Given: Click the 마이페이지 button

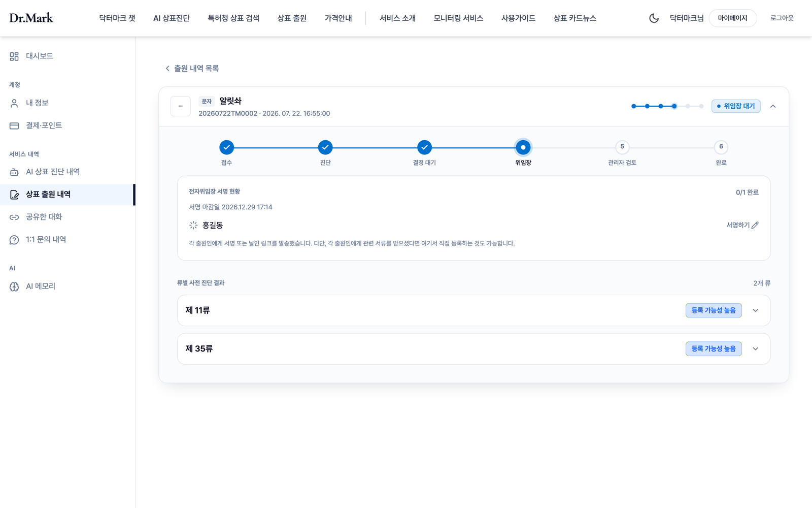Looking at the screenshot, I should [x=732, y=18].
